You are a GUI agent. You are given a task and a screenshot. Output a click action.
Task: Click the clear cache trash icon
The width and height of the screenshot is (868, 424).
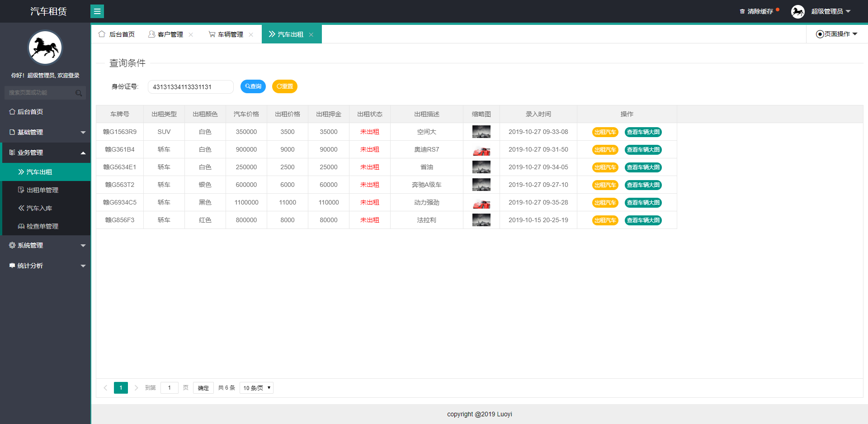point(742,11)
